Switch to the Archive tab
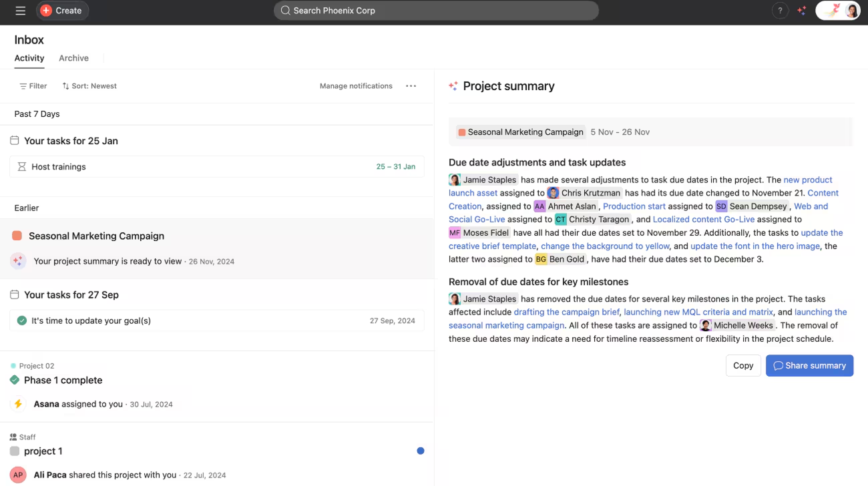Image resolution: width=868 pixels, height=486 pixels. click(73, 58)
